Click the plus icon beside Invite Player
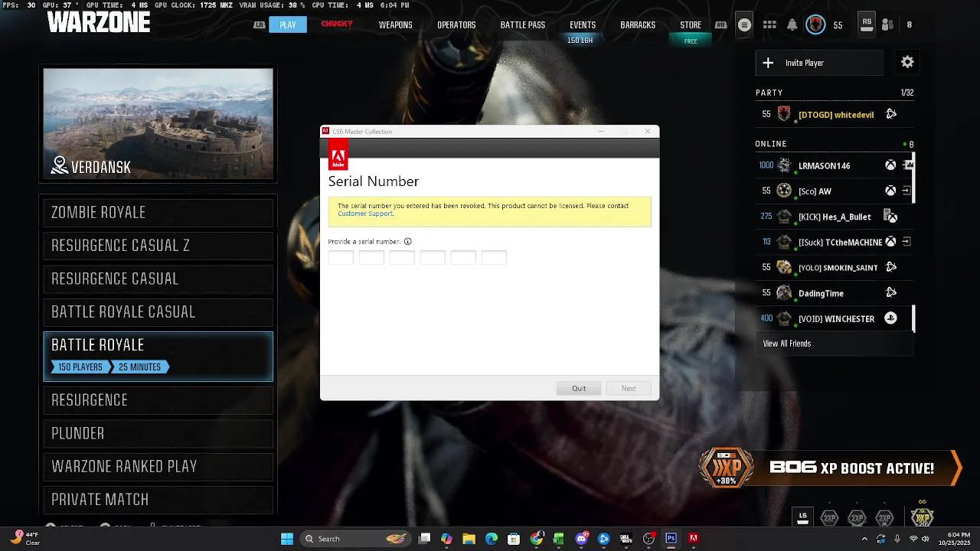Image resolution: width=980 pixels, height=551 pixels. pos(768,63)
